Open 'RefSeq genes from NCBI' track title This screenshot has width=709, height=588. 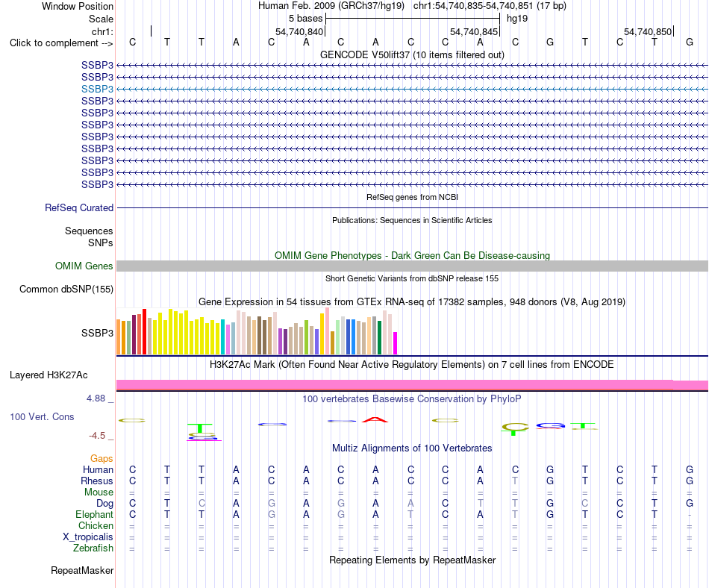pos(412,197)
